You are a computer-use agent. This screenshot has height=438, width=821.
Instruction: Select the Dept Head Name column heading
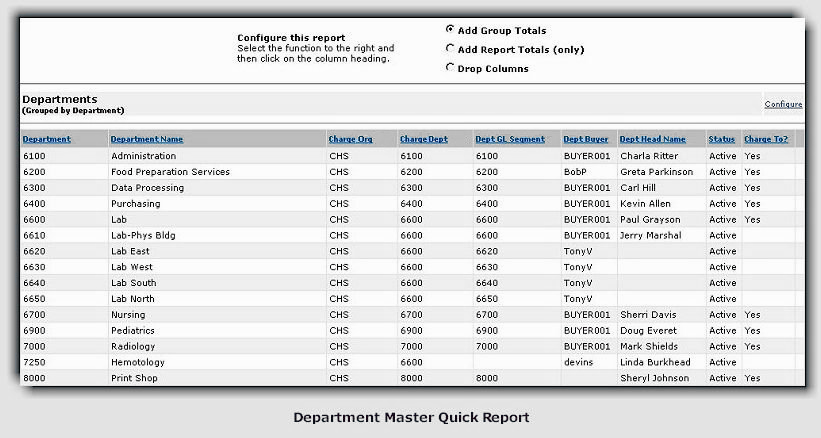[652, 139]
